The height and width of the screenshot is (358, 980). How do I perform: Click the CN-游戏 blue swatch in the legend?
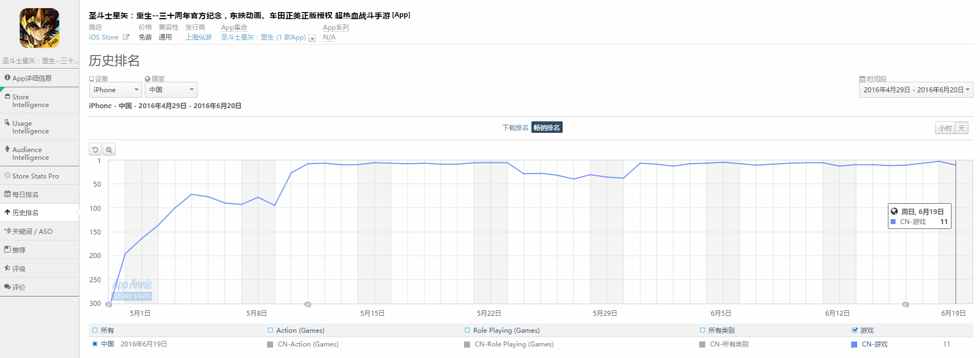pyautogui.click(x=854, y=344)
